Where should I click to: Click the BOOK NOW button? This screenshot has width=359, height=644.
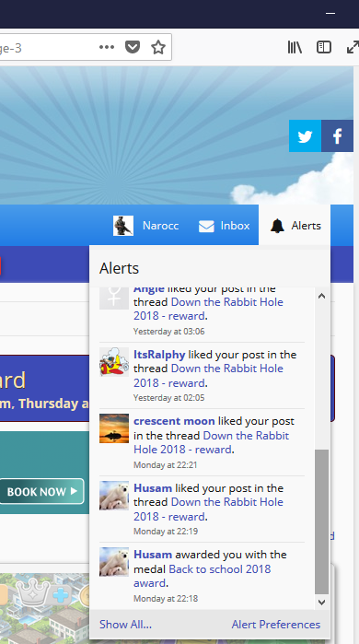point(41,491)
